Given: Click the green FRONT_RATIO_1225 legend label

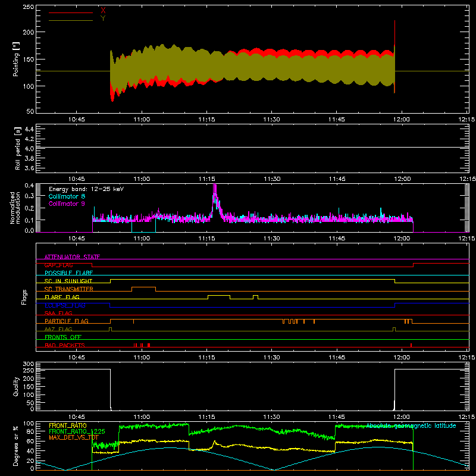Looking at the screenshot, I should [x=77, y=431].
